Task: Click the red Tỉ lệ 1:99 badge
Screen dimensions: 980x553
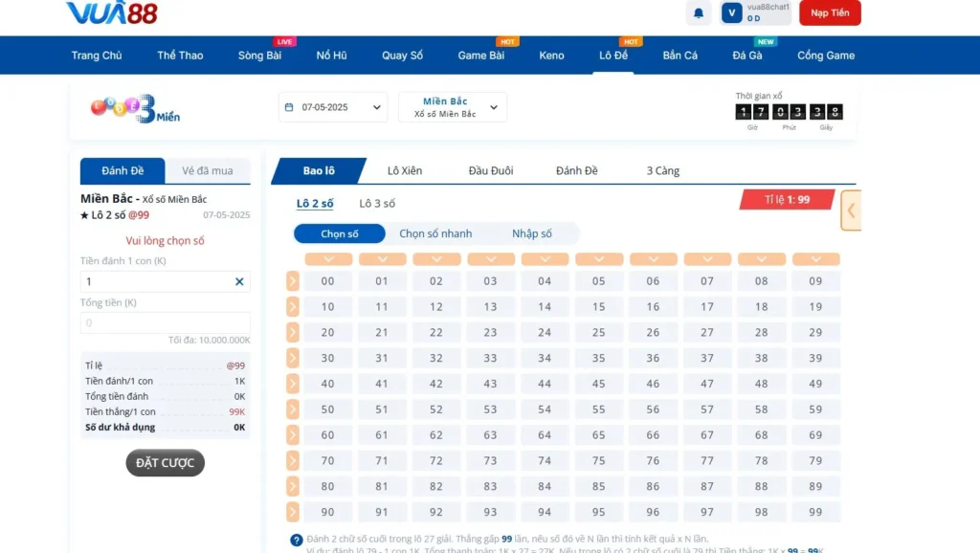Action: click(789, 199)
